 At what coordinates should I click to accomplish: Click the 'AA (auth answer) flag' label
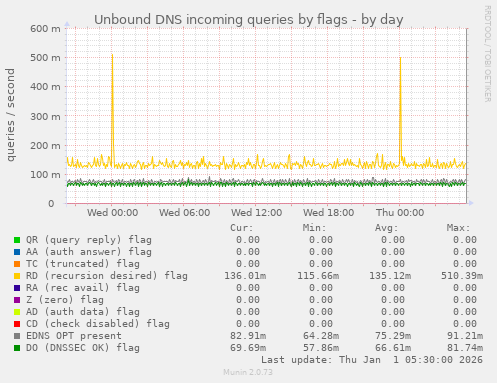tap(89, 252)
